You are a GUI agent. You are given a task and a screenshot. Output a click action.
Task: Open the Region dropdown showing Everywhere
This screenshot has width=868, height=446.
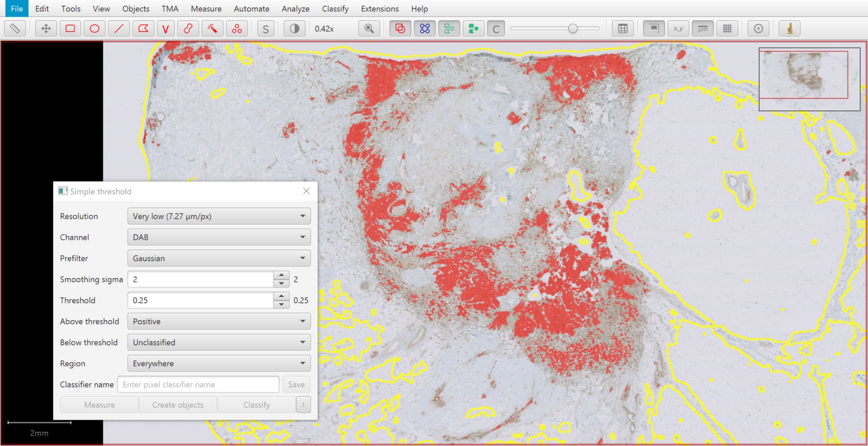click(x=219, y=363)
